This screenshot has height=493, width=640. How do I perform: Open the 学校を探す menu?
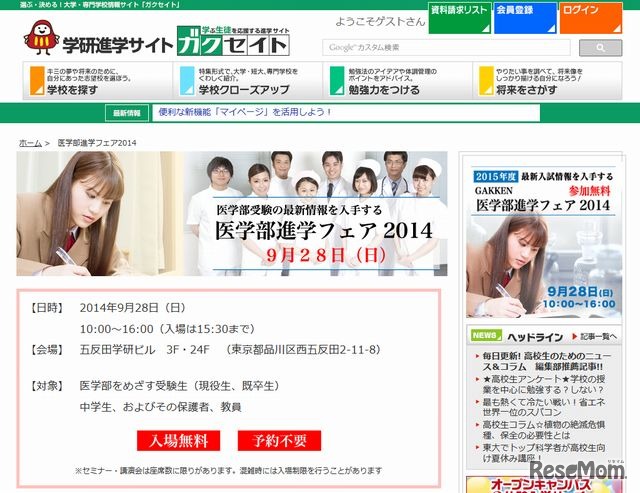98,81
